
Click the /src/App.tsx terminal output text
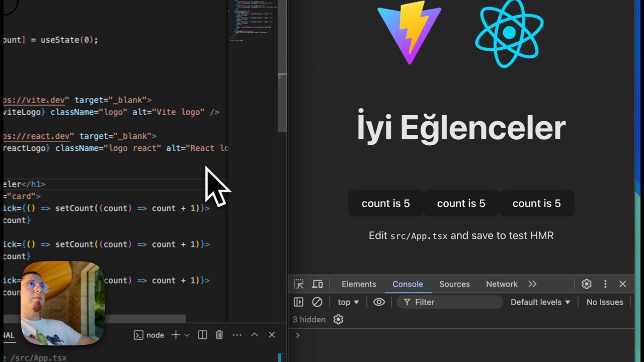tap(38, 358)
